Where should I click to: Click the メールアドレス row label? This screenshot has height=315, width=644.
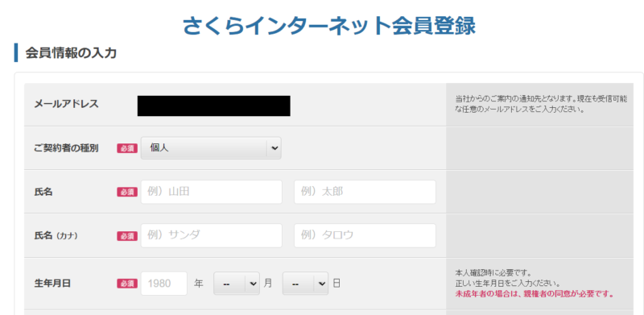tap(66, 104)
